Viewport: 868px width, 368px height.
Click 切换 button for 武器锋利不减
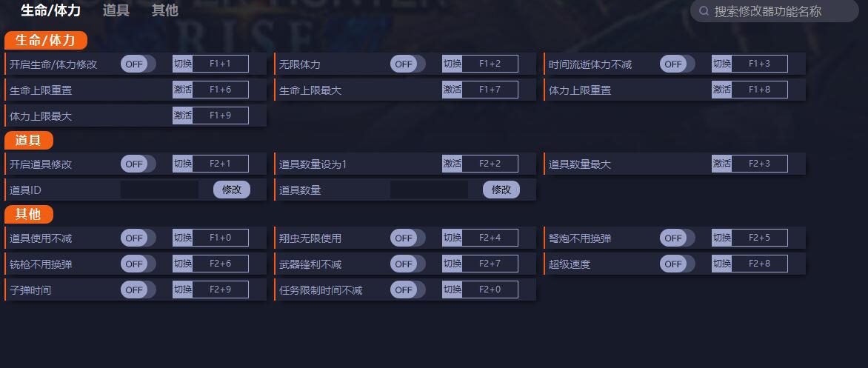tap(452, 264)
